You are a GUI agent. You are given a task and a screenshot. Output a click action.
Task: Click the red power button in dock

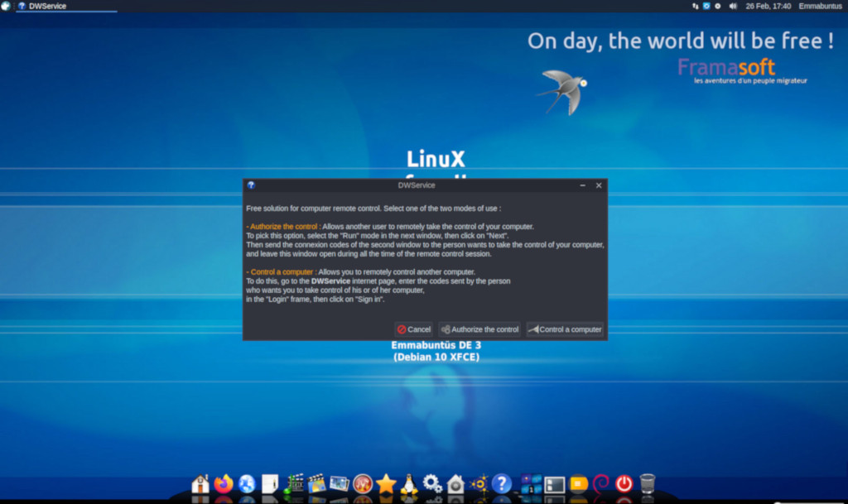pos(624,483)
